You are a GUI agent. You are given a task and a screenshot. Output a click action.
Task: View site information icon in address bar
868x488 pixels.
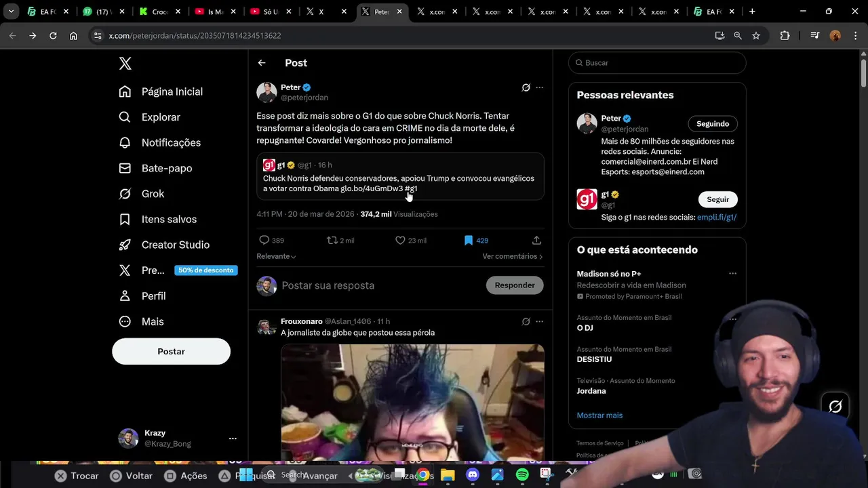pyautogui.click(x=98, y=35)
